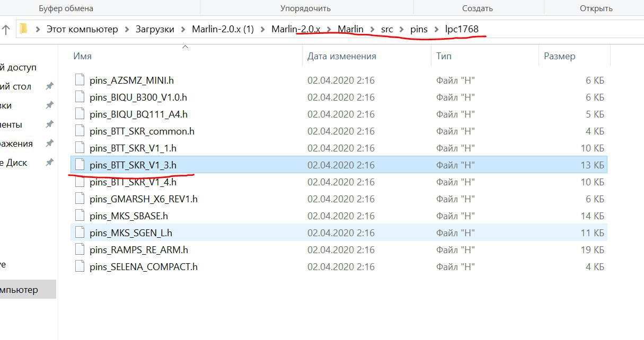
Task: Expand chevron after pins in address path
Action: (x=436, y=30)
